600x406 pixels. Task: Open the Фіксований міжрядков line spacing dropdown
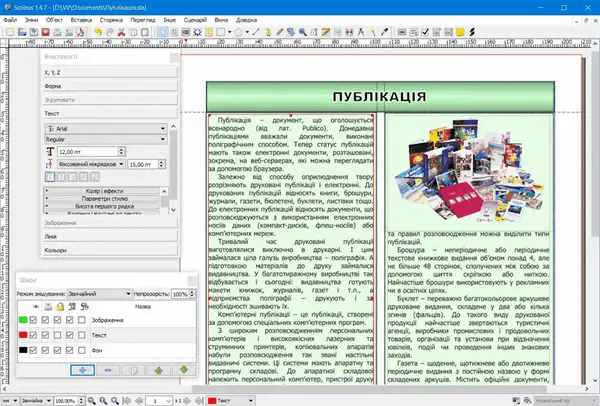91,164
